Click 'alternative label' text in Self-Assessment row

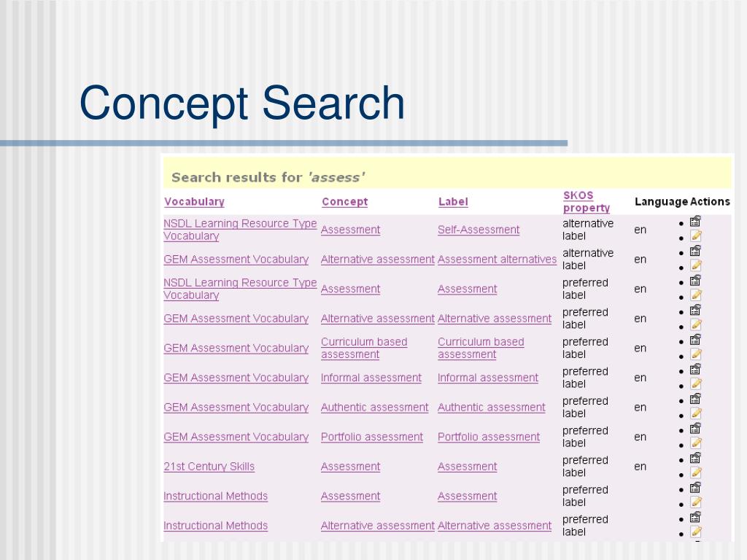point(588,230)
